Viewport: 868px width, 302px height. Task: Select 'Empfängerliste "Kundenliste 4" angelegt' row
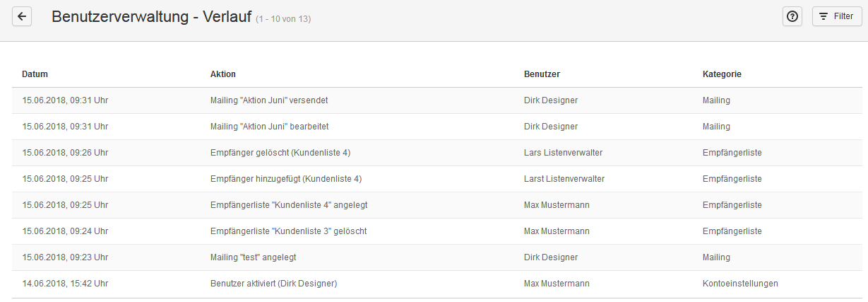436,205
